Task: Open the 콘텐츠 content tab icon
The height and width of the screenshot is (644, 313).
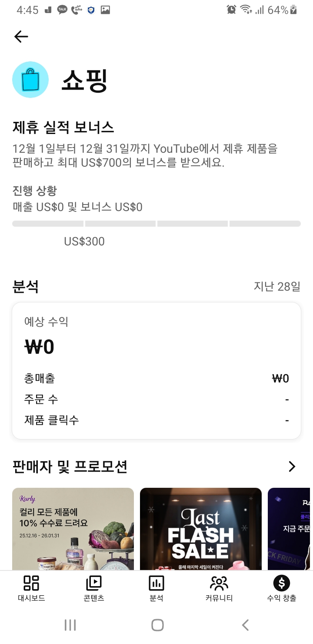Action: coord(94,583)
